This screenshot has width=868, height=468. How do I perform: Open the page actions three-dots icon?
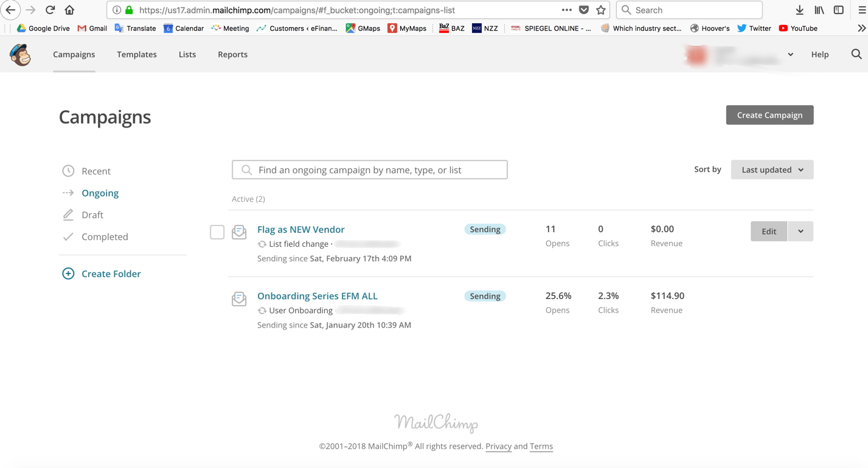[x=566, y=10]
